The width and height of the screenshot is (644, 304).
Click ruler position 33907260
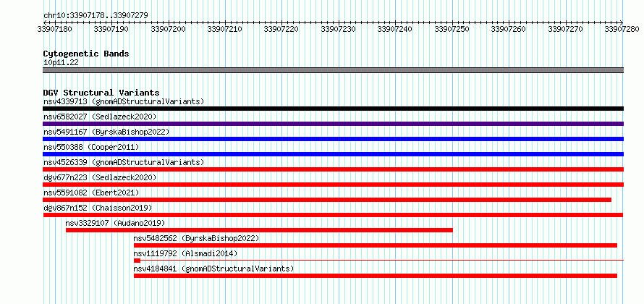pyautogui.click(x=509, y=29)
